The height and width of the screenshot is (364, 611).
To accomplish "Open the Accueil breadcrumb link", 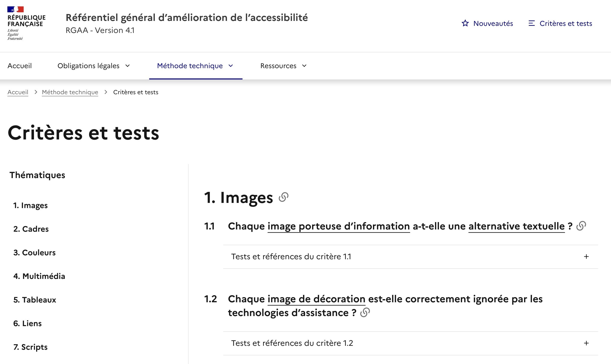I will [x=17, y=92].
